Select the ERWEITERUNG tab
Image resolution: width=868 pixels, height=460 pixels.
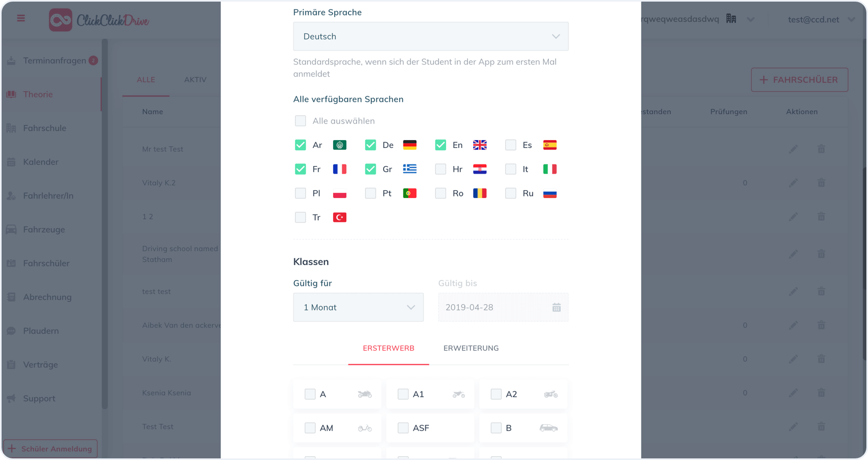tap(471, 348)
